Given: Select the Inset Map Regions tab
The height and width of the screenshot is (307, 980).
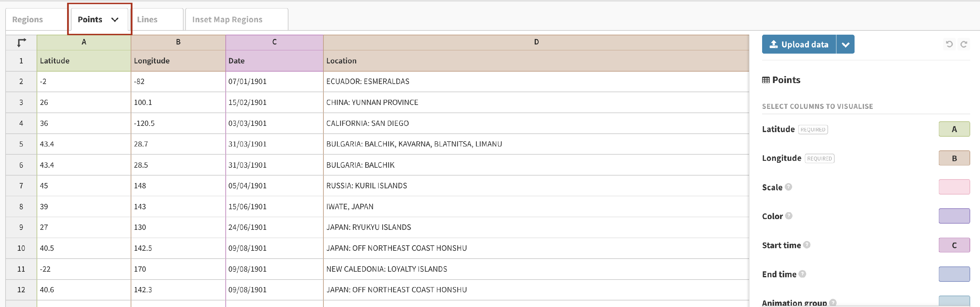Looking at the screenshot, I should (x=227, y=19).
